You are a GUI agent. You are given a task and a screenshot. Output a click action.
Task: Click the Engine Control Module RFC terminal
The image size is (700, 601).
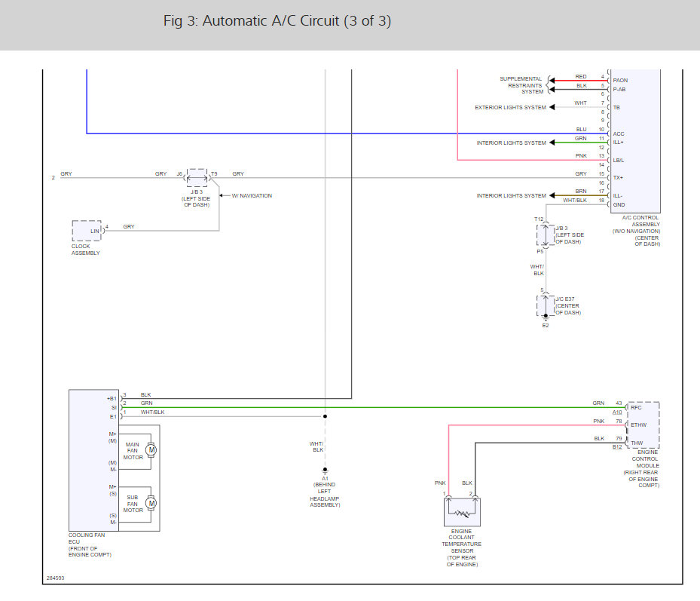click(x=636, y=407)
